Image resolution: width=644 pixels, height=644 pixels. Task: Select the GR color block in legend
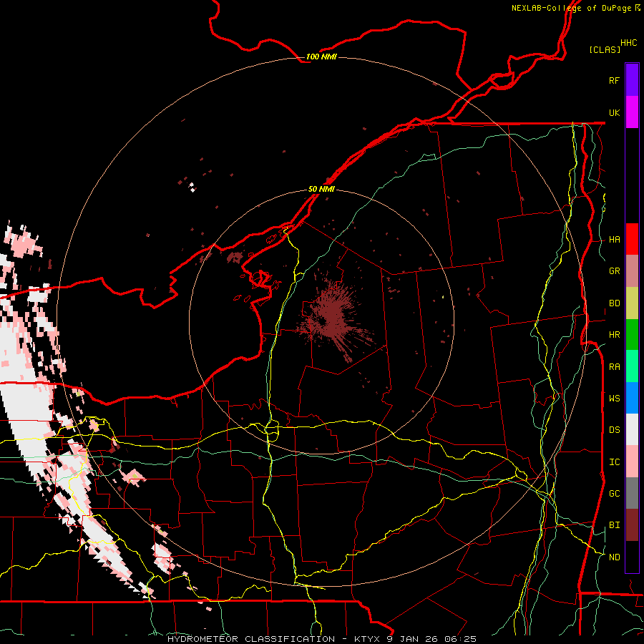(632, 270)
